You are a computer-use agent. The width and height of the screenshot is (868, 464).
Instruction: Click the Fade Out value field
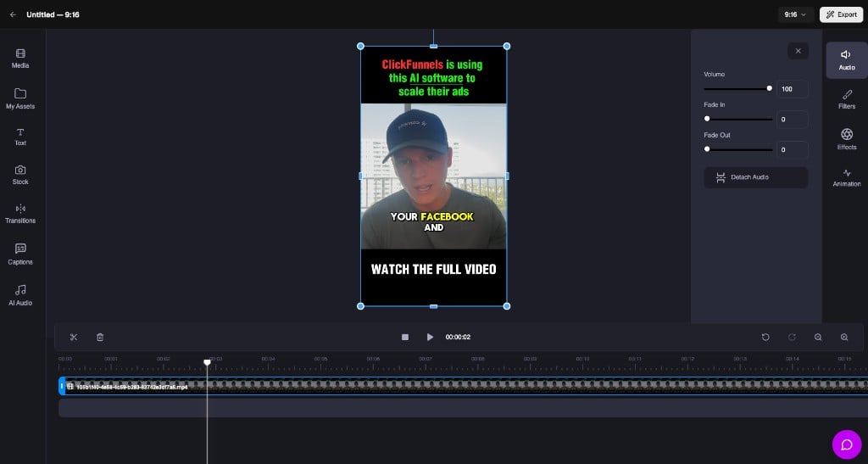click(x=792, y=150)
